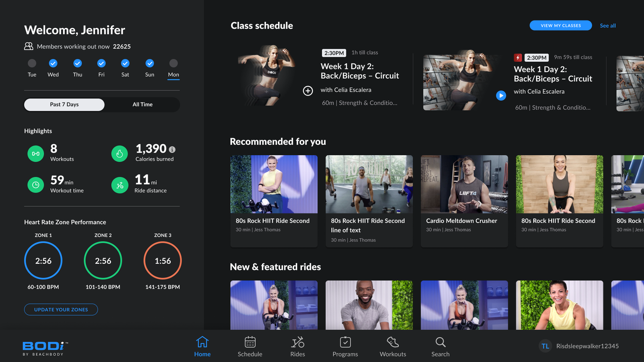Click the members working out people icon
Screen dimensions: 644x362
[x=29, y=46]
